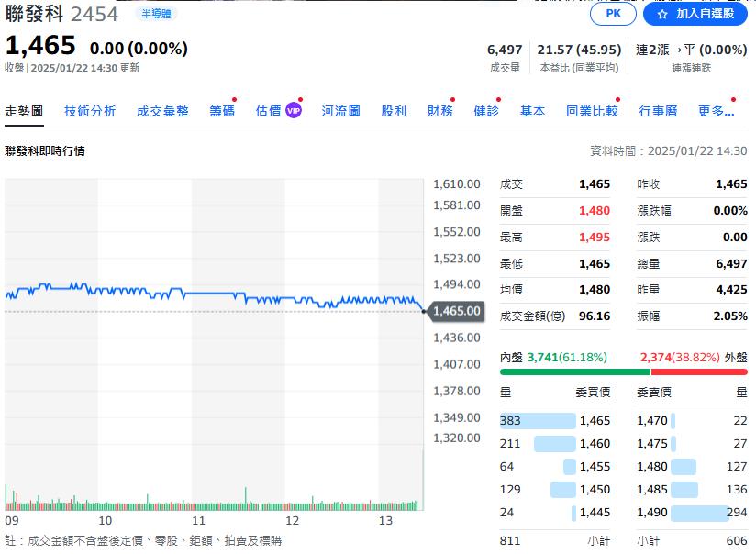The width and height of the screenshot is (756, 554).
Task: Switch to the 同業比較 tab
Action: pos(592,111)
